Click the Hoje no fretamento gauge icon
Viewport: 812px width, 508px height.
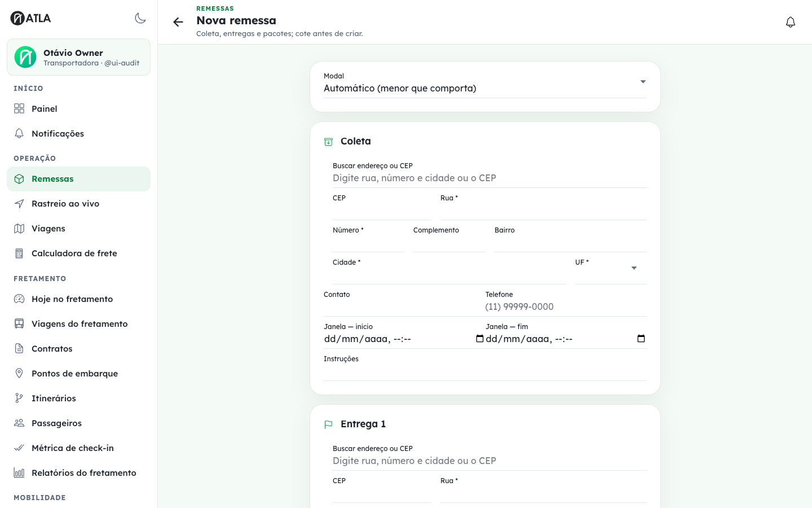coord(19,299)
